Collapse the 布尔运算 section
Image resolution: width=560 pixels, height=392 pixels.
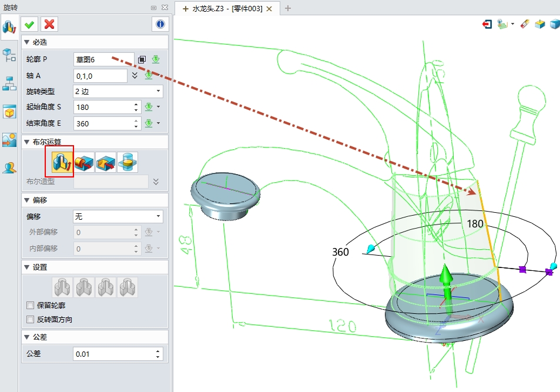tap(26, 142)
